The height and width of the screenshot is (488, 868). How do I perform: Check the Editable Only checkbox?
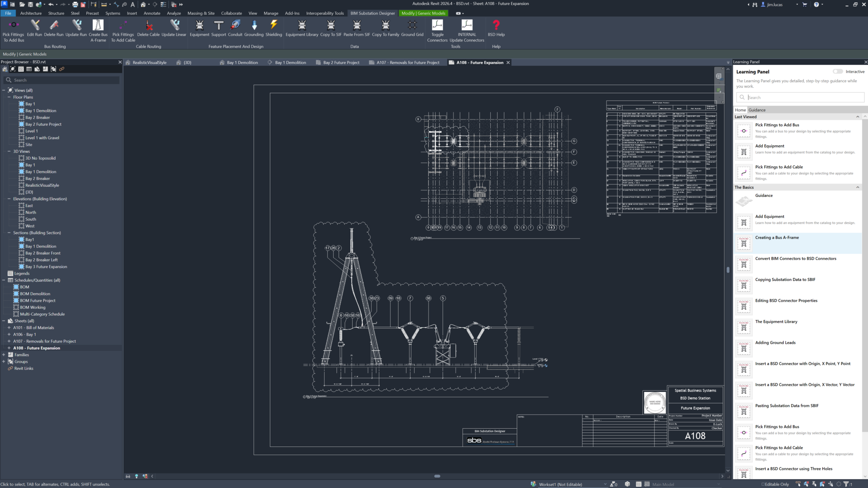763,484
